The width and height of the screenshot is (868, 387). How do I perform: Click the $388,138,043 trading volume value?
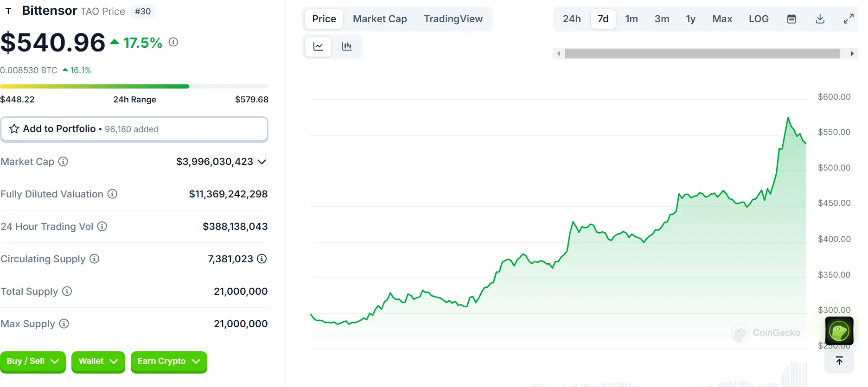[x=235, y=227]
